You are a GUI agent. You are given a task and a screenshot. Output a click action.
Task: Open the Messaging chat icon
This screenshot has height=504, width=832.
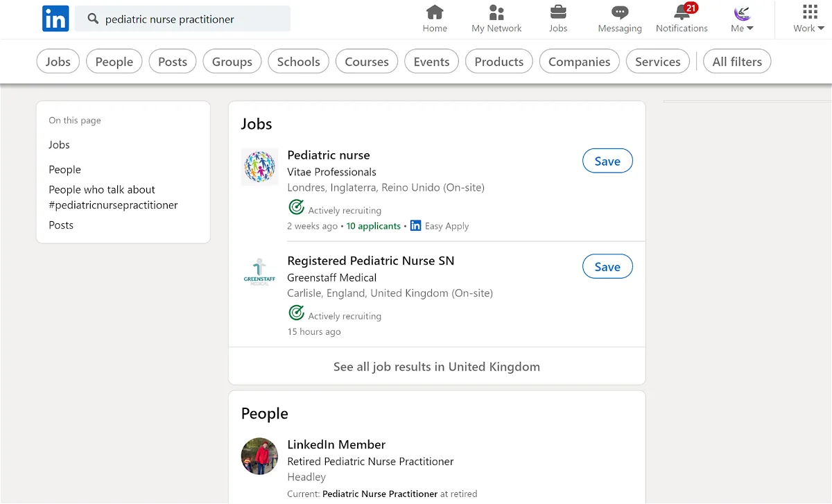pos(620,12)
